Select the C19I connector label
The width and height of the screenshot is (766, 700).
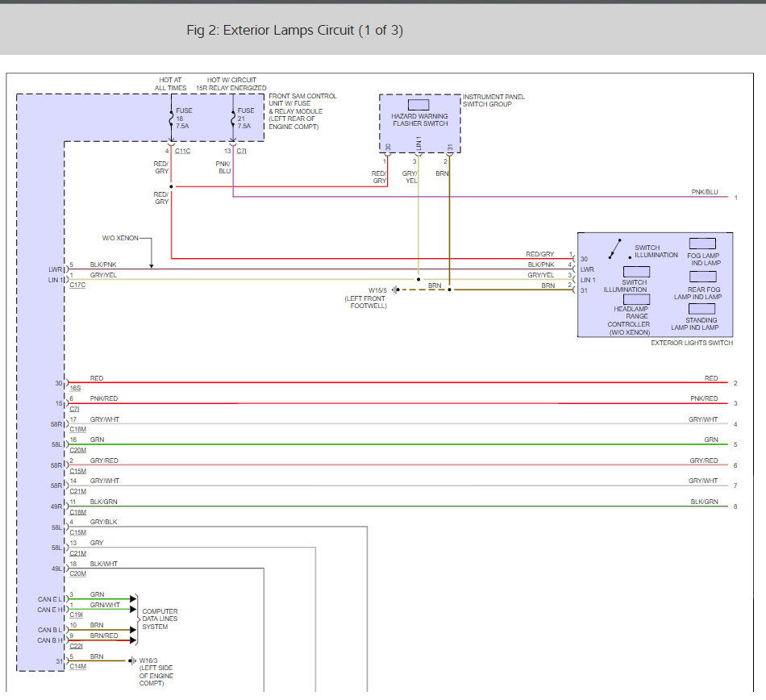click(x=77, y=614)
